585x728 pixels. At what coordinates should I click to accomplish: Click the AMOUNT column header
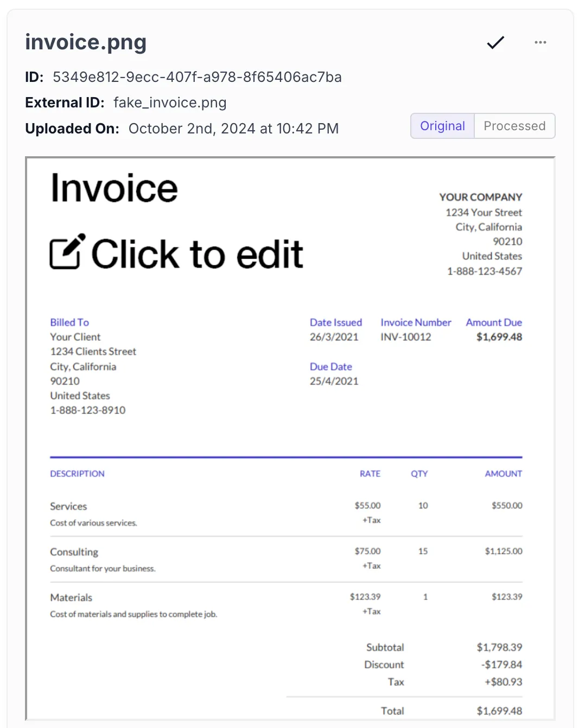tap(504, 474)
